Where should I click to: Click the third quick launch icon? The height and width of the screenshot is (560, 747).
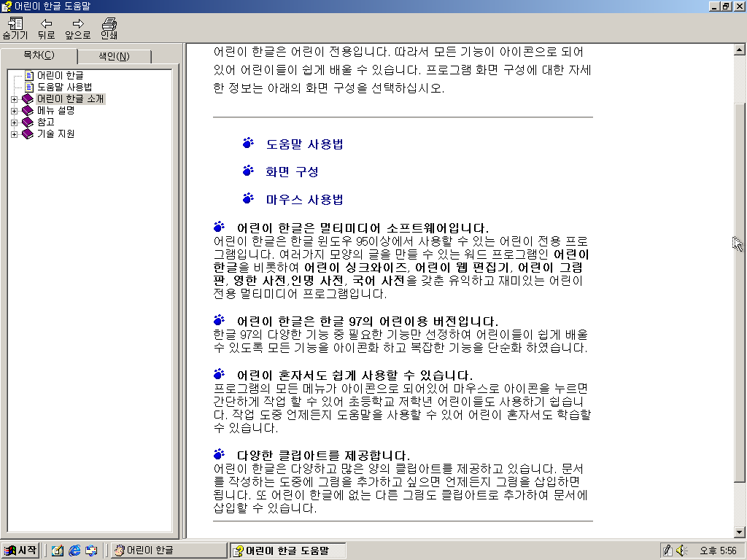point(91,551)
